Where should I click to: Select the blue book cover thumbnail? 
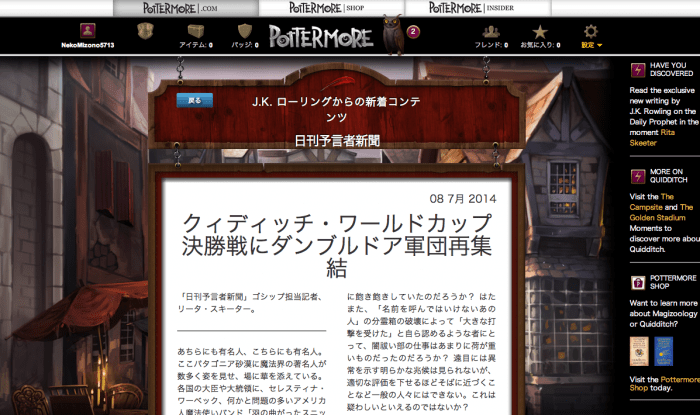(x=663, y=351)
